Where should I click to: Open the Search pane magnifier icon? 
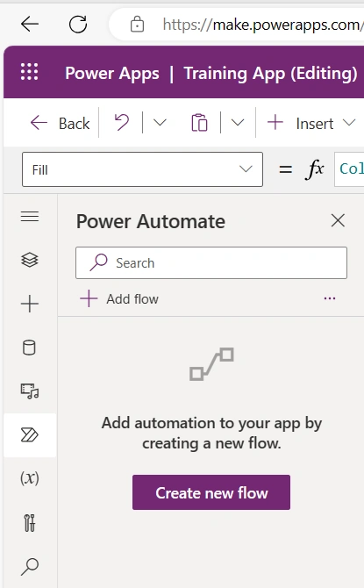pos(30,566)
